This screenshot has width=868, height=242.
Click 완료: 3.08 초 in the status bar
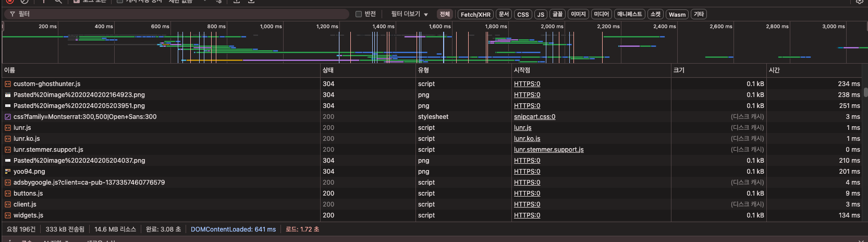click(163, 229)
